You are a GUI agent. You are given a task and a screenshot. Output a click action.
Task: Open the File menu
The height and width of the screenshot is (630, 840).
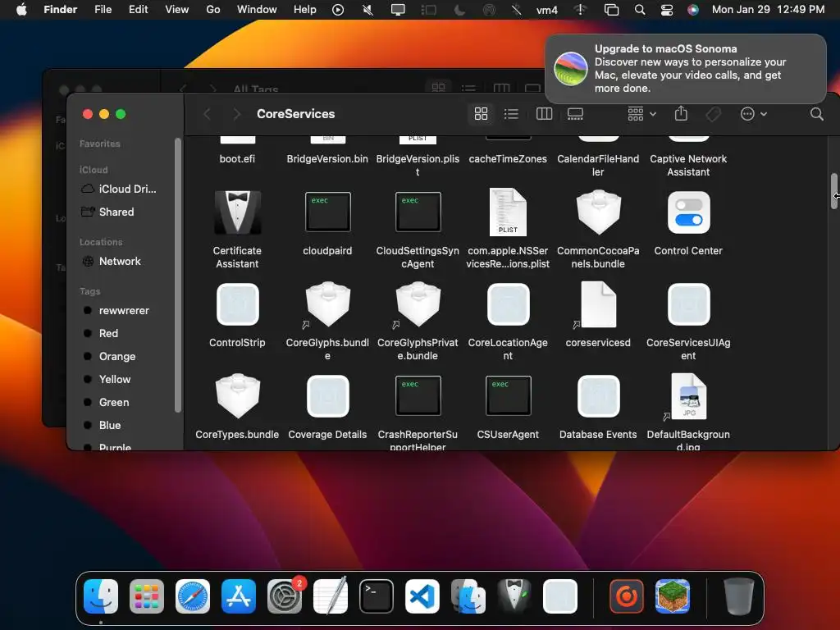103,10
